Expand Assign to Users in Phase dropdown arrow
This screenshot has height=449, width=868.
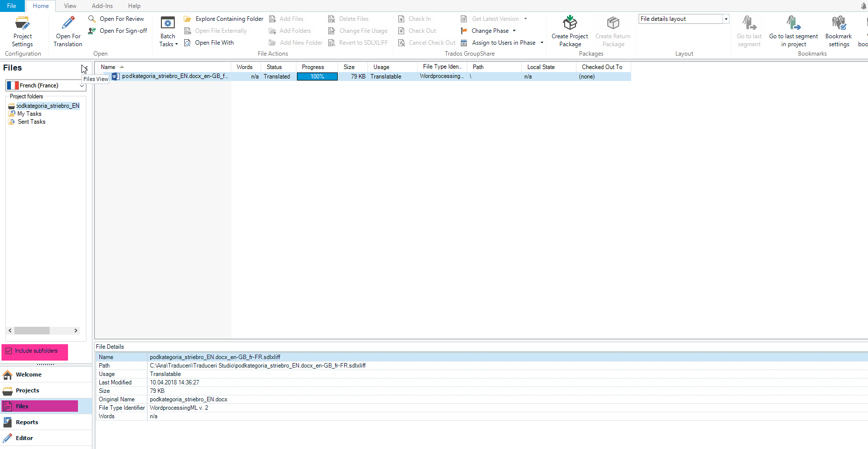point(542,43)
